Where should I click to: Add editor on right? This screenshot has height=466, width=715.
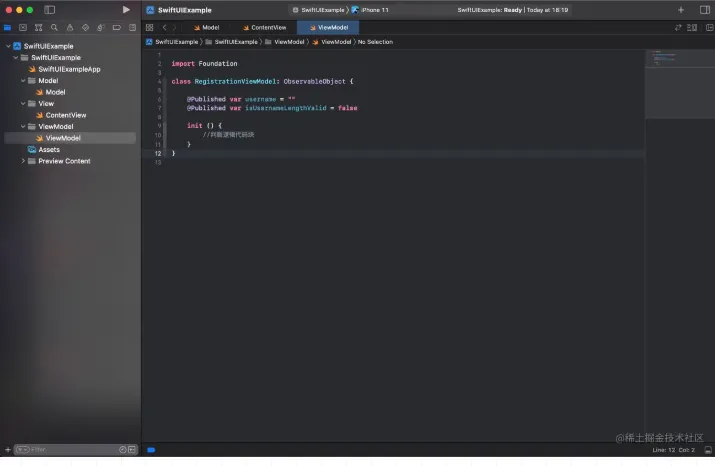[710, 28]
